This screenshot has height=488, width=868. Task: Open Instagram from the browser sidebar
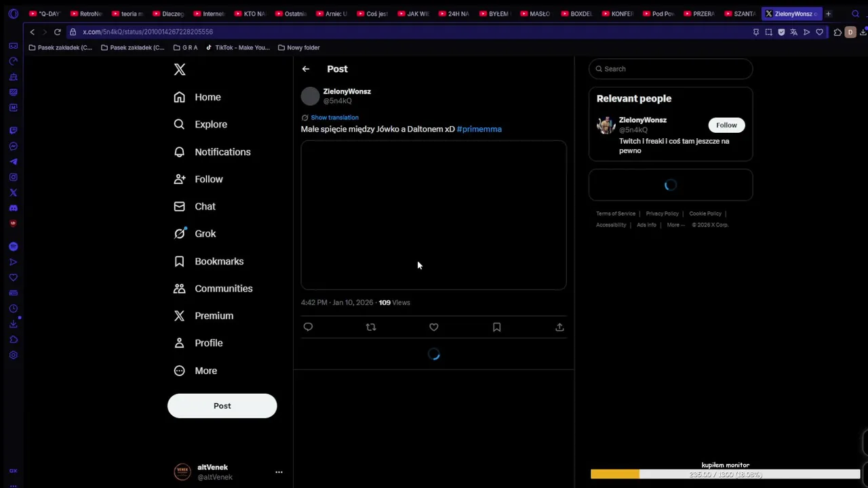click(13, 177)
